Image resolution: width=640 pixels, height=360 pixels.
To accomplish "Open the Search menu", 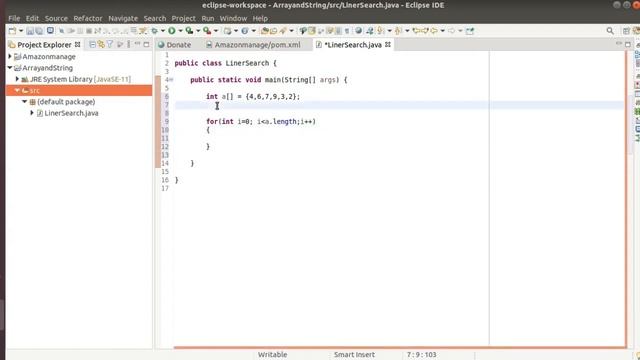I will 155,18.
